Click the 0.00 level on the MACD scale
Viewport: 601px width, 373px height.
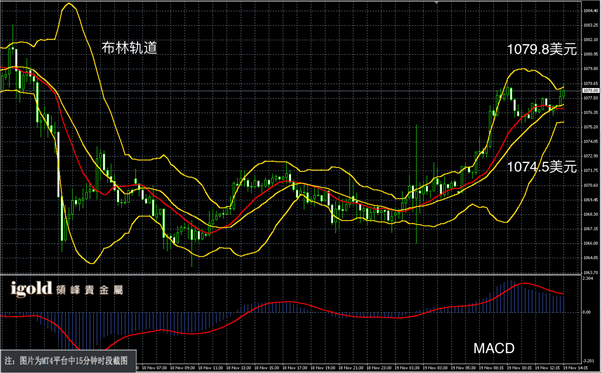click(587, 312)
